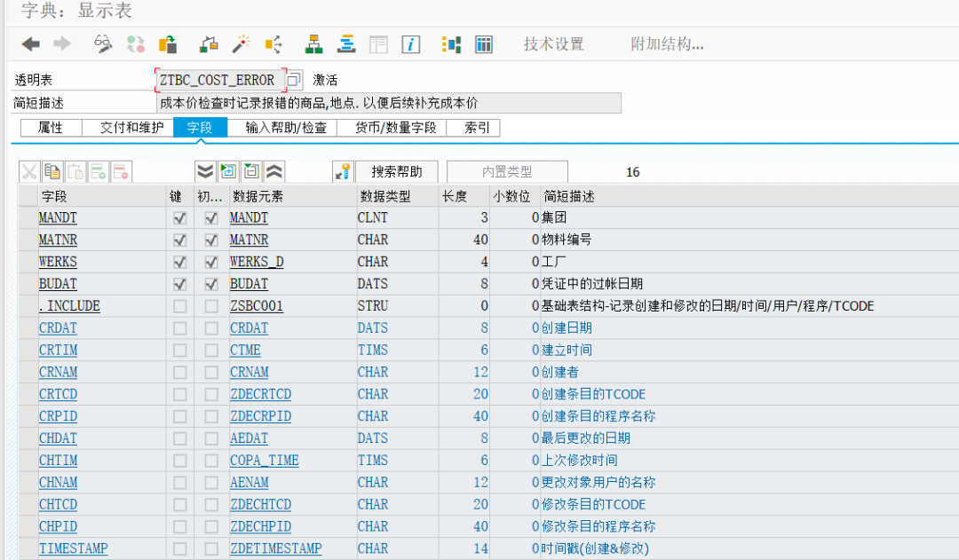The image size is (959, 560).
Task: Open documentation via blue info icon
Action: tap(410, 44)
